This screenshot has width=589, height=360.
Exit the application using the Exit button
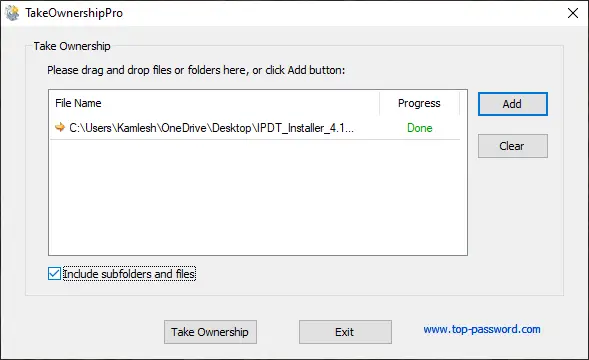click(x=345, y=332)
